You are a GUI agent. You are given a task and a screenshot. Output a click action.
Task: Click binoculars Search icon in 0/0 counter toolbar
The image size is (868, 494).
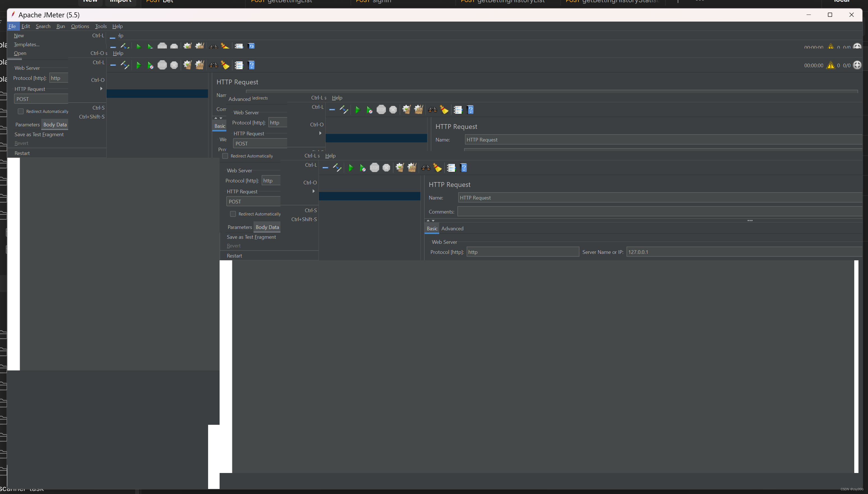(x=213, y=65)
